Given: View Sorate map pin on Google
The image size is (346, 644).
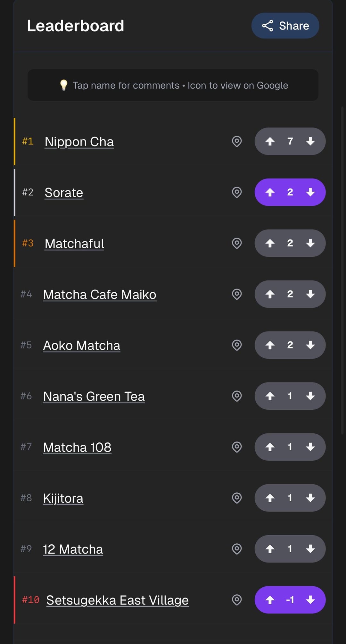Looking at the screenshot, I should tap(237, 192).
